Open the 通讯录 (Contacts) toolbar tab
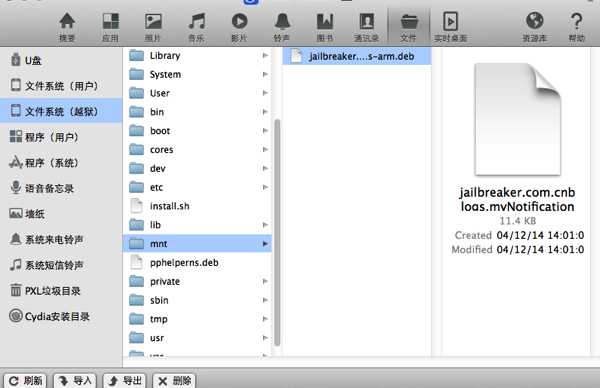This screenshot has height=388, width=600. [x=367, y=27]
